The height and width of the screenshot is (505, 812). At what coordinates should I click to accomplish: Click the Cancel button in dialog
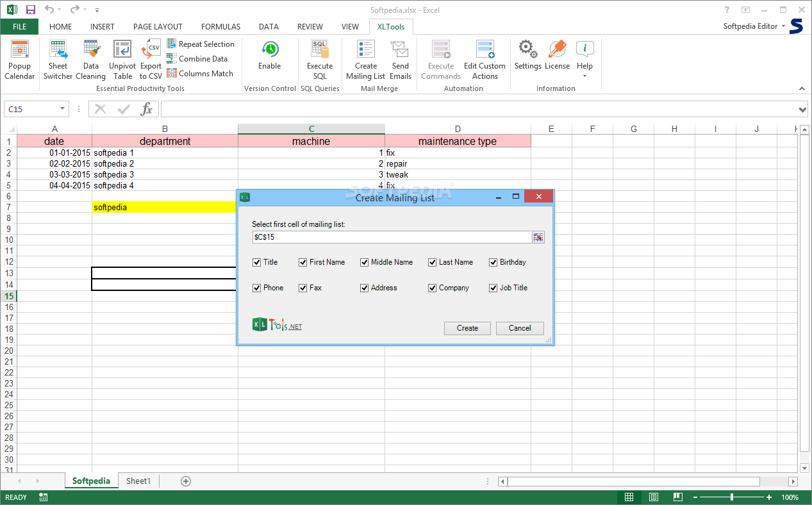tap(520, 328)
